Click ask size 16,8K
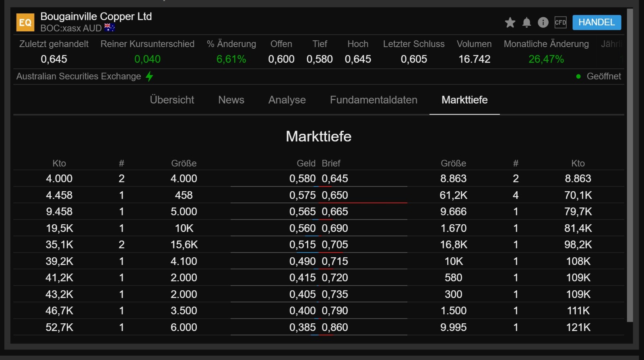The height and width of the screenshot is (360, 644). tap(454, 245)
